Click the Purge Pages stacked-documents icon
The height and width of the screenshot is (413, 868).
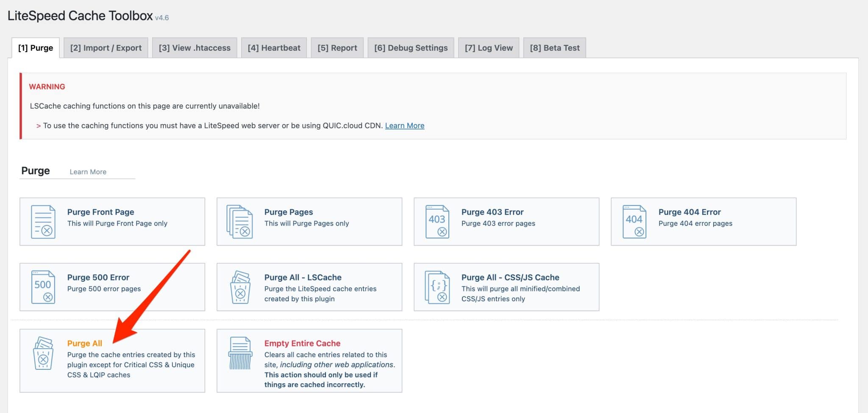tap(240, 222)
